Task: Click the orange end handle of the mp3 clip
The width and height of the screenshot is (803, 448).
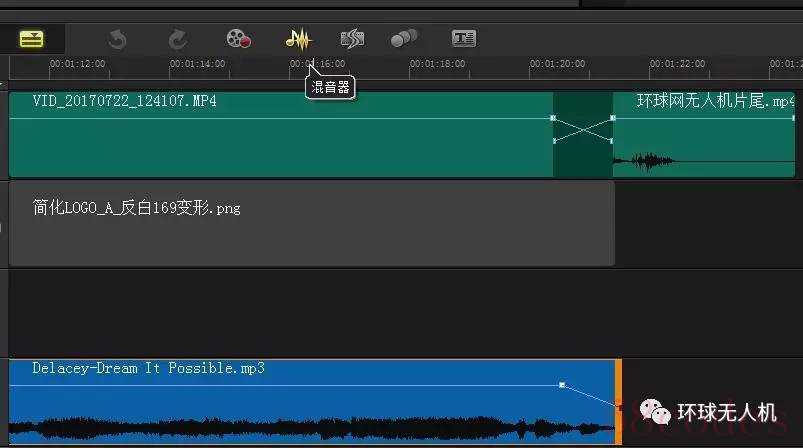Action: point(618,402)
